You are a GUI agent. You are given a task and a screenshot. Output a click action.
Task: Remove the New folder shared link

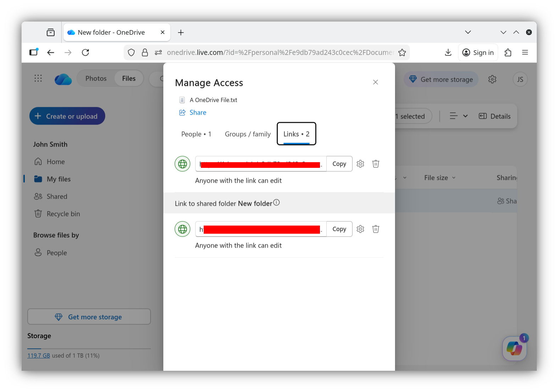[x=376, y=229]
